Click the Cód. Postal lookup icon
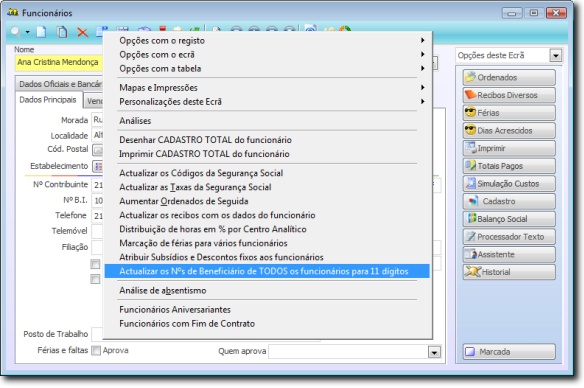This screenshot has width=584, height=388. click(98, 150)
